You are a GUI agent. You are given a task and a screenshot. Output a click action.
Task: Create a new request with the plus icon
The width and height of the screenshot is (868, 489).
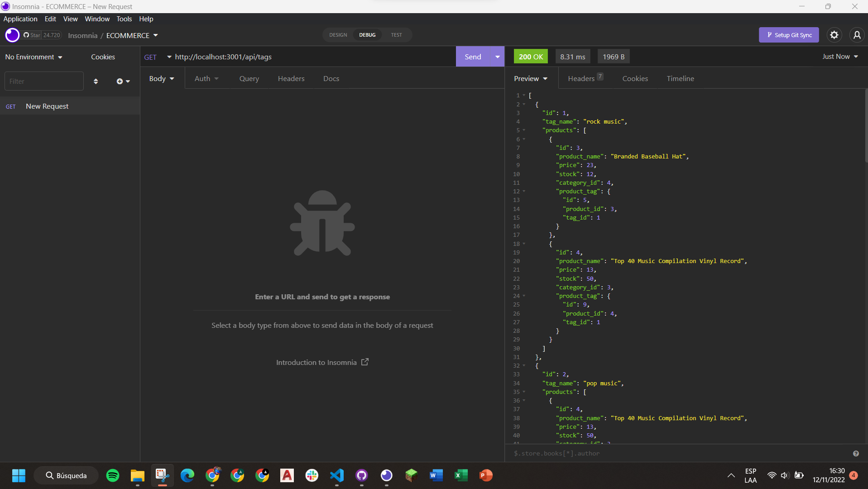click(x=120, y=81)
